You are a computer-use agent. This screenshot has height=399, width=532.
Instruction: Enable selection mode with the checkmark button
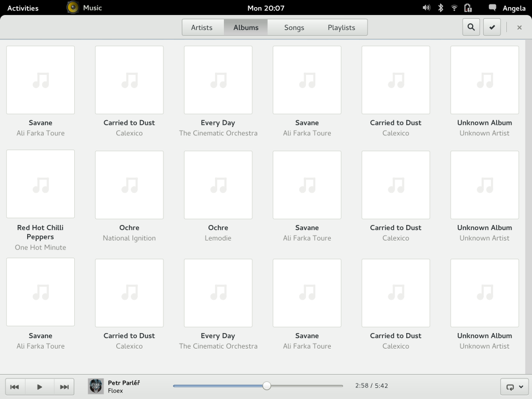click(x=492, y=27)
